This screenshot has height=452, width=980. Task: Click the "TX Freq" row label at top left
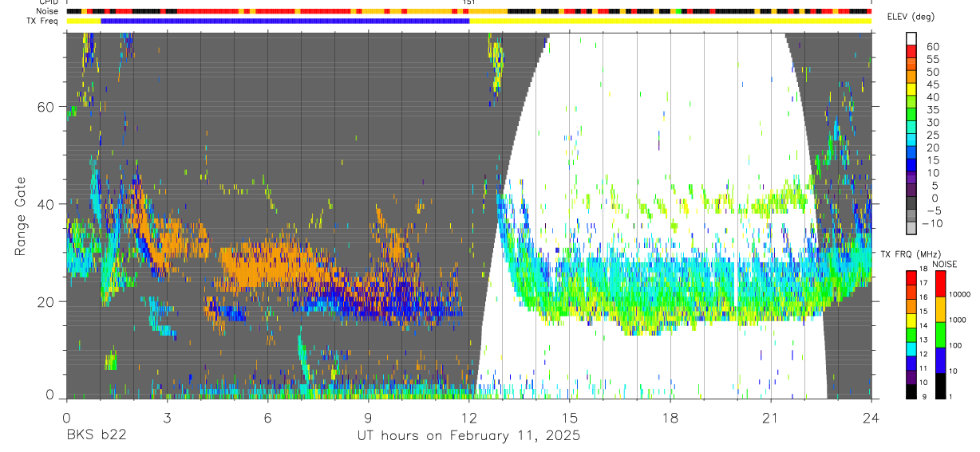click(x=43, y=21)
